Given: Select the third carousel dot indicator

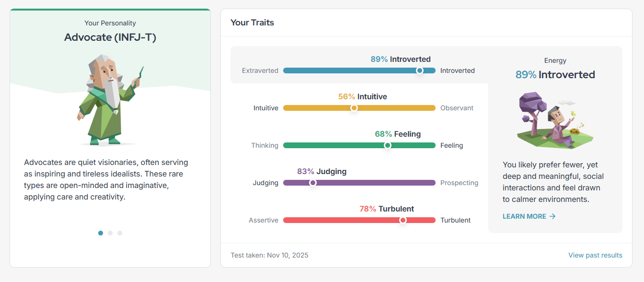Looking at the screenshot, I should click(x=120, y=233).
